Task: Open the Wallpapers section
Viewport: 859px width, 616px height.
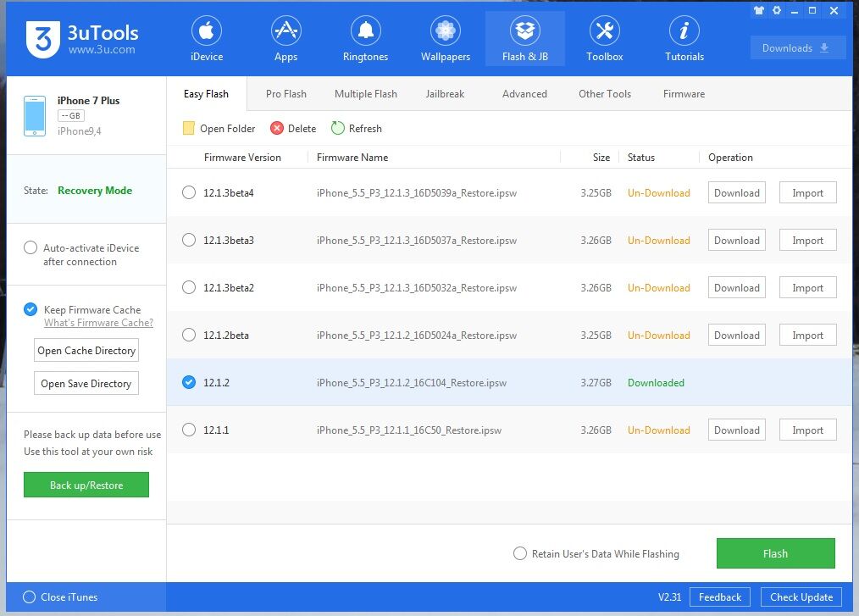Action: pos(446,39)
